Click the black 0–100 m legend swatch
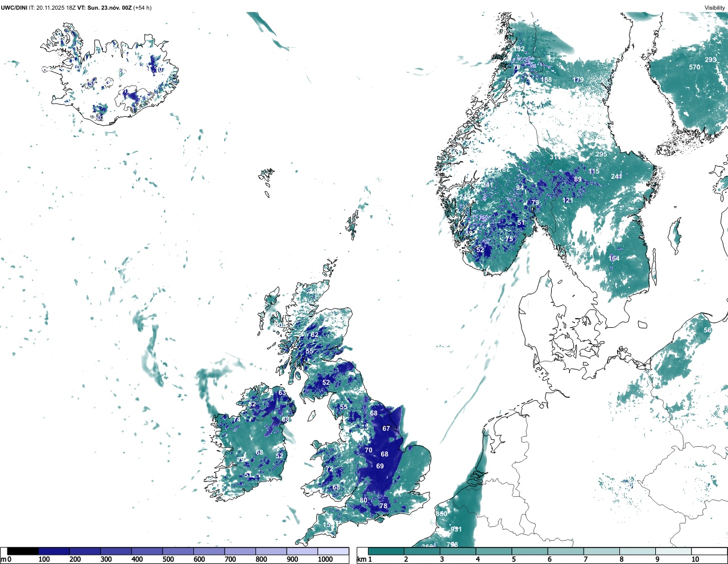Viewport: 728px width, 564px height. [23, 551]
